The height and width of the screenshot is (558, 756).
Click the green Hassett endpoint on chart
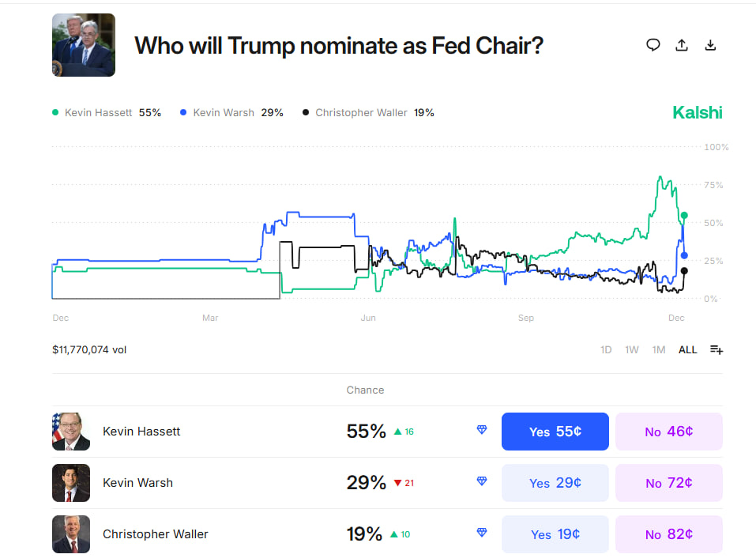[684, 215]
